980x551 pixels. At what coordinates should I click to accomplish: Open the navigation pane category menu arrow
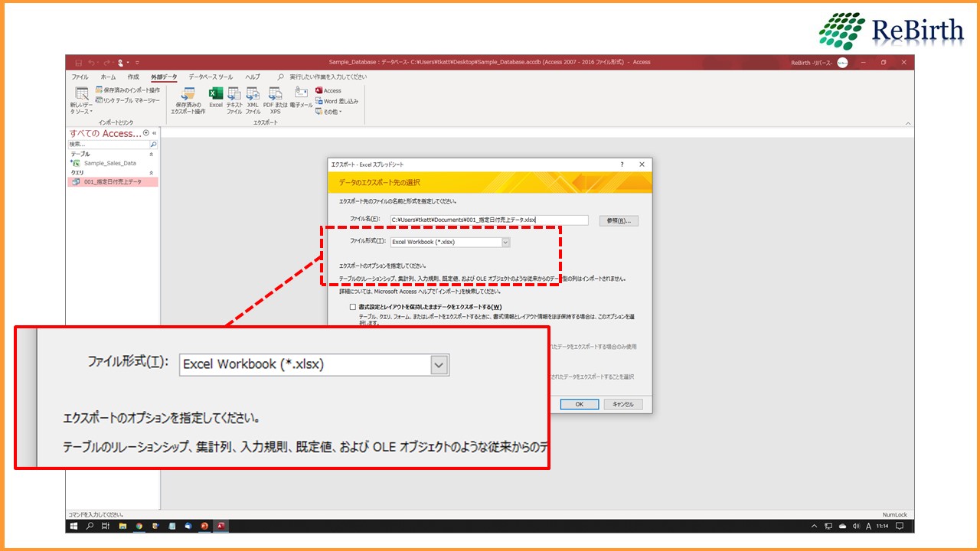coord(146,133)
